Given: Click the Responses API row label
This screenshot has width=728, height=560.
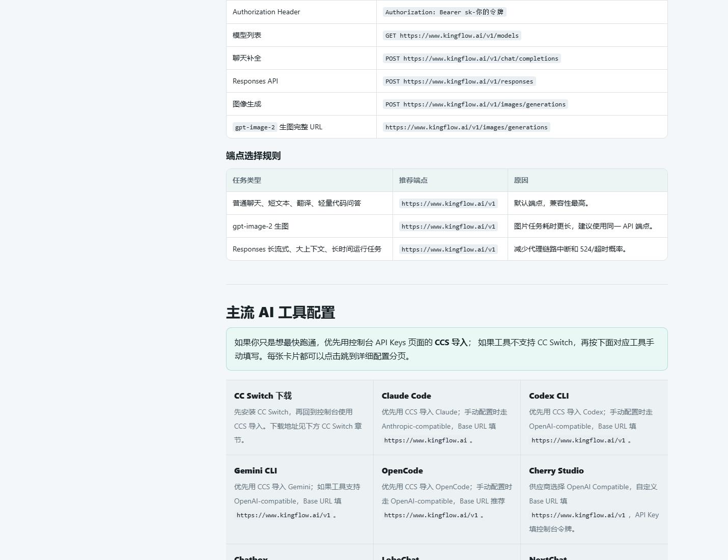Looking at the screenshot, I should pyautogui.click(x=255, y=81).
